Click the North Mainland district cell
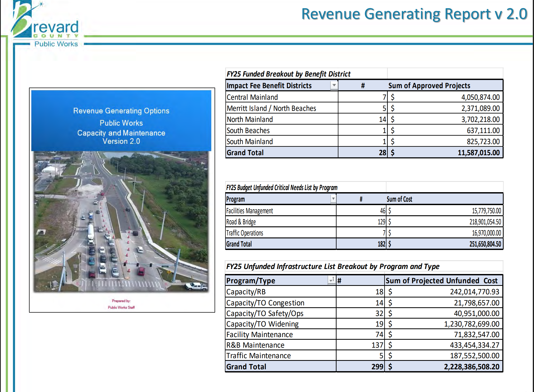Image resolution: width=534 pixels, height=392 pixels. 250,119
